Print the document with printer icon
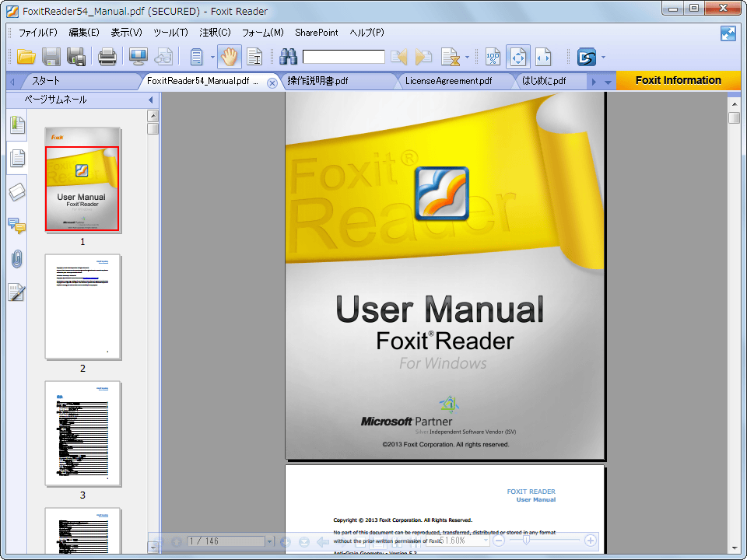The height and width of the screenshot is (560, 747). coord(107,57)
